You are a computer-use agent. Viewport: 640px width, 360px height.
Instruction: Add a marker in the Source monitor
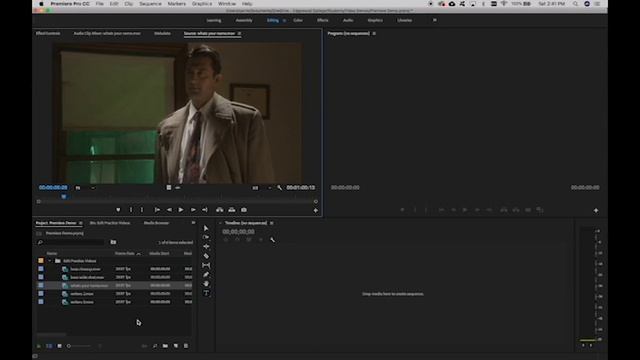coord(118,210)
